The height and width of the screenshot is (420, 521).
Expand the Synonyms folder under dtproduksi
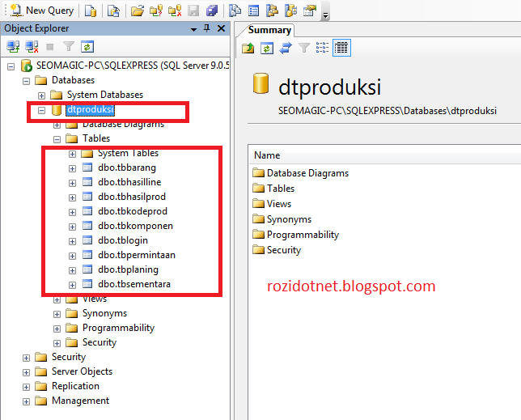[57, 314]
